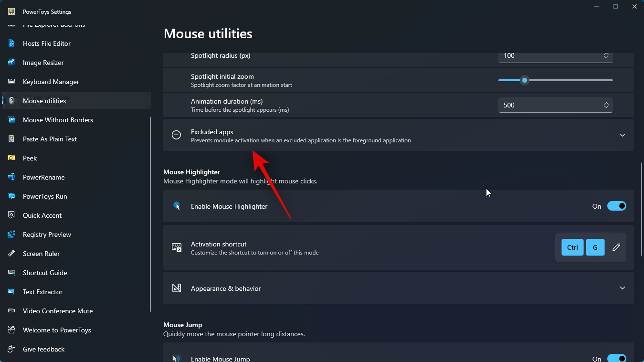Edit the Ctrl G shortcut with pencil icon
Image resolution: width=644 pixels, height=362 pixels.
pos(616,247)
